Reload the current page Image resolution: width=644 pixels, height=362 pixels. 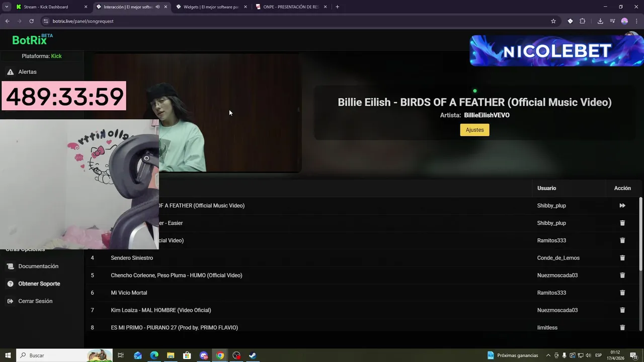pyautogui.click(x=31, y=21)
